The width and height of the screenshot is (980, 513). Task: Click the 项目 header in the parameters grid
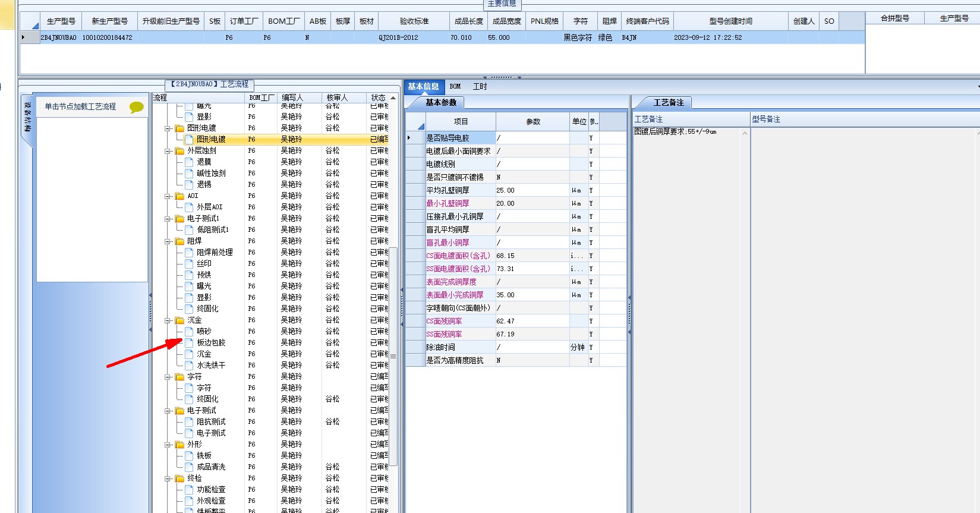click(461, 121)
